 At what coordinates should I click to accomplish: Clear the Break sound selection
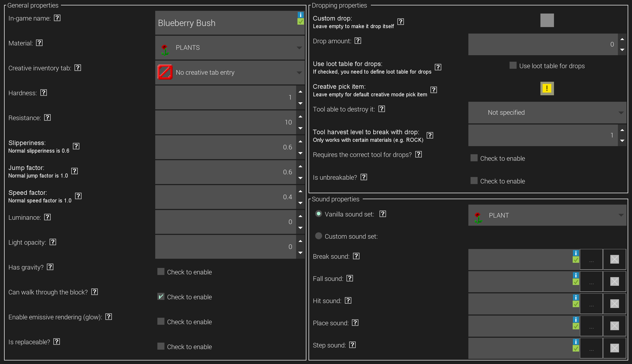tap(614, 259)
